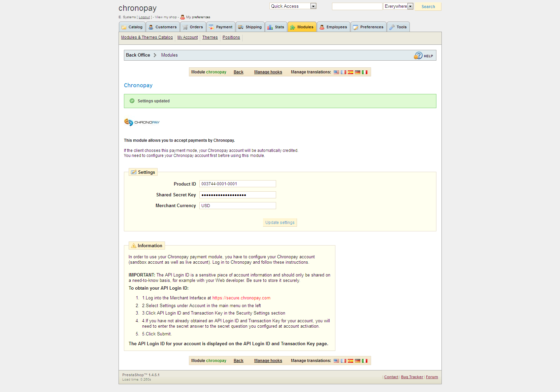560x392 pixels.
Task: Click German flag in bottom translations bar
Action: 358,361
